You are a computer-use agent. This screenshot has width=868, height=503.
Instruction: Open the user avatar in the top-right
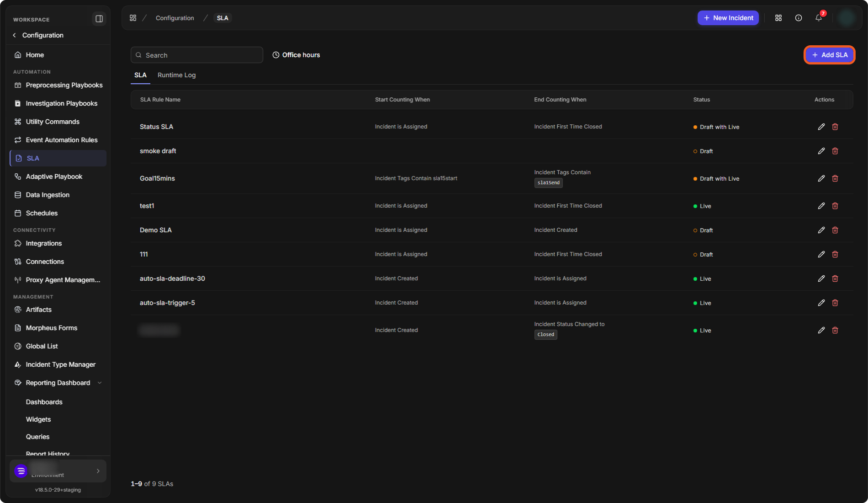pos(847,18)
